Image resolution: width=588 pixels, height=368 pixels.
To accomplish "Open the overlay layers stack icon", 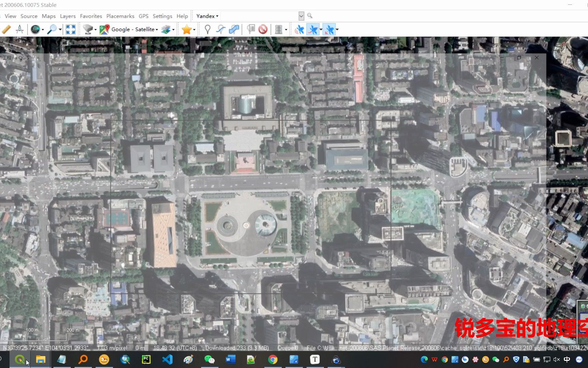I will (x=166, y=30).
